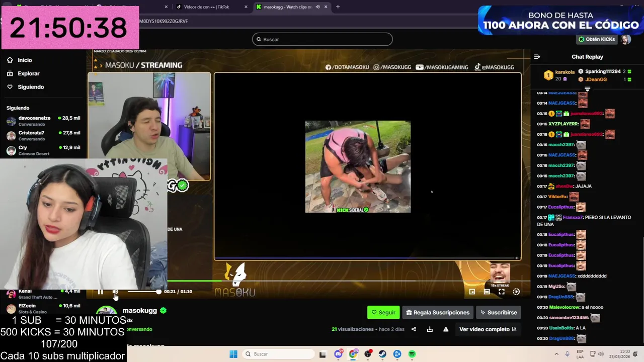Open playback settings icon in player
This screenshot has width=644, height=362.
tap(516, 292)
